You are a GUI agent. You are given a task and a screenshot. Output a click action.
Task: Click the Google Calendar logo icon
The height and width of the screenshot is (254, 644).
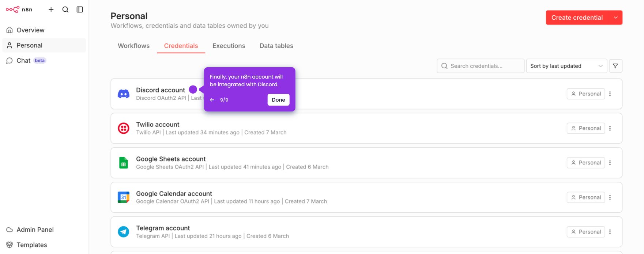(124, 197)
